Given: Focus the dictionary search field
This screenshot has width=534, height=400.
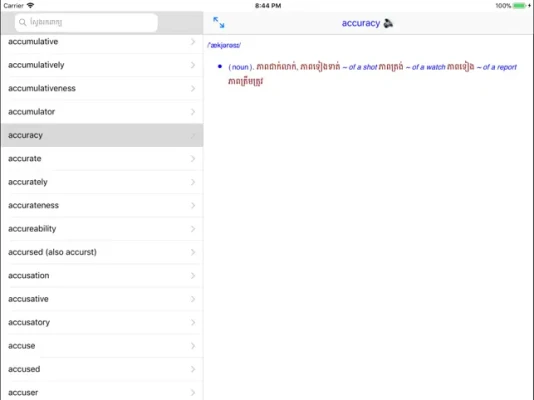Looking at the screenshot, I should pos(86,22).
